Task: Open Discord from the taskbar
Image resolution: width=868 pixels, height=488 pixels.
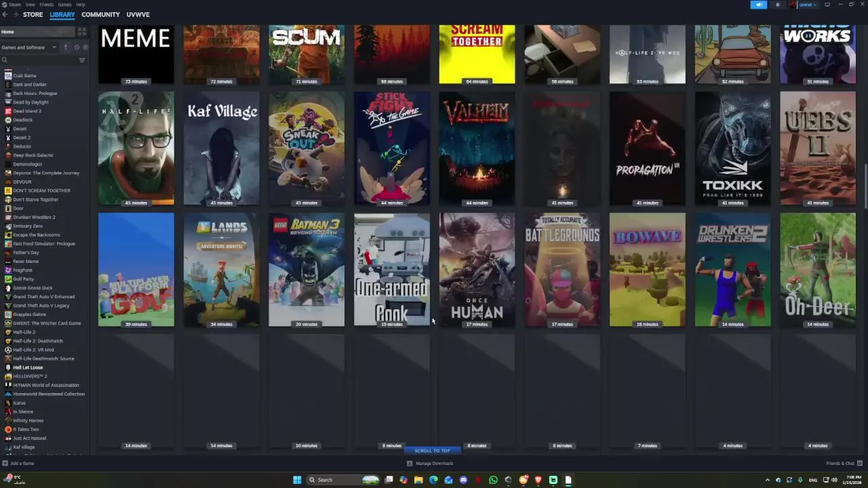Action: pos(463,480)
